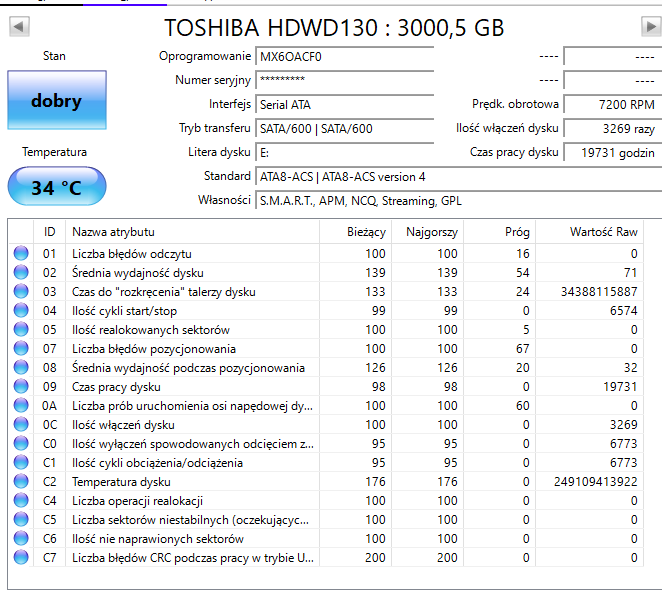The width and height of the screenshot is (662, 590).
Task: Go to previous disk with left arrow
Action: [x=18, y=27]
